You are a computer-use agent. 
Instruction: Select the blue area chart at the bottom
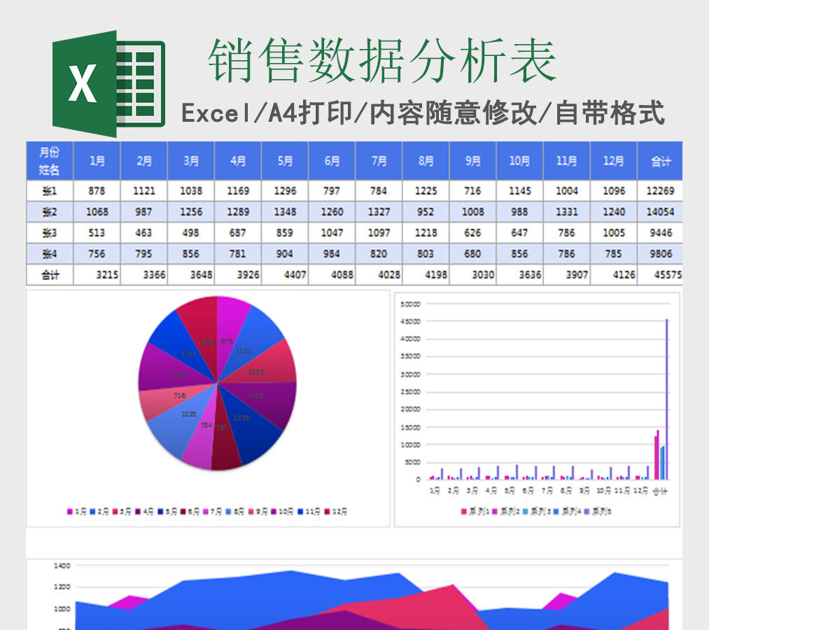point(371,601)
